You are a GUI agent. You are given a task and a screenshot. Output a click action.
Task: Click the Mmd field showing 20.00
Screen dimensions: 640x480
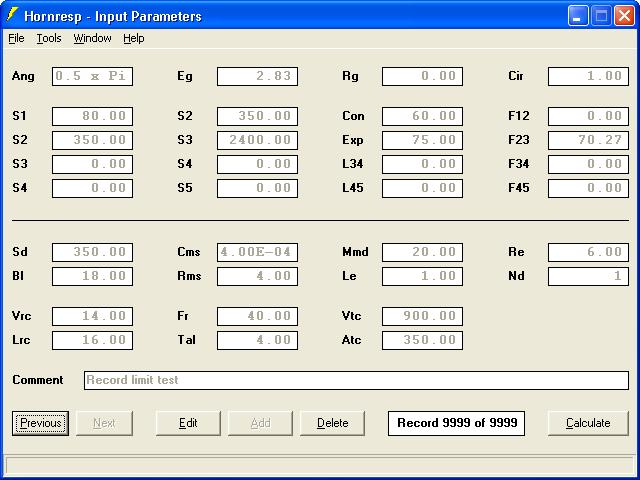click(422, 252)
